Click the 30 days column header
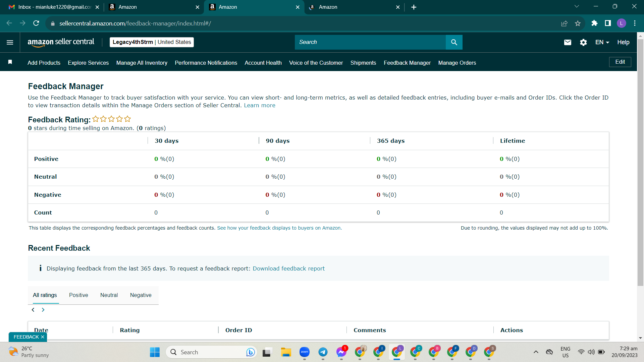 [x=167, y=141]
